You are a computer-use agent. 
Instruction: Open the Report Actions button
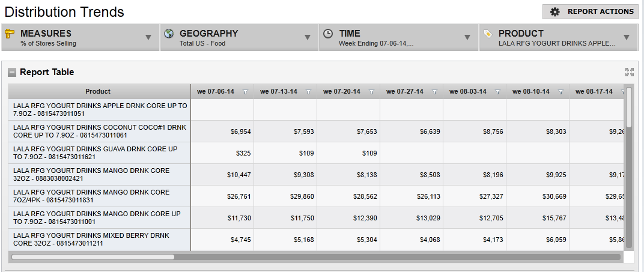(x=591, y=12)
